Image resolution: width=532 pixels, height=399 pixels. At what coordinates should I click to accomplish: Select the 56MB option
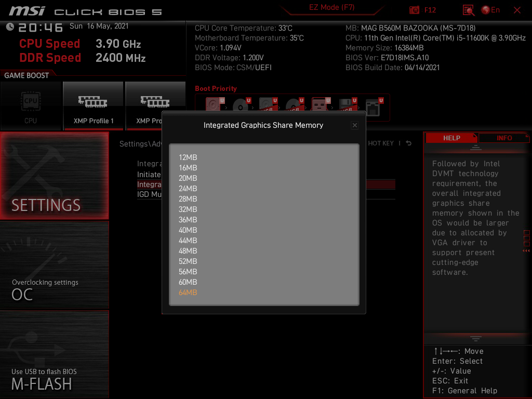coord(188,272)
